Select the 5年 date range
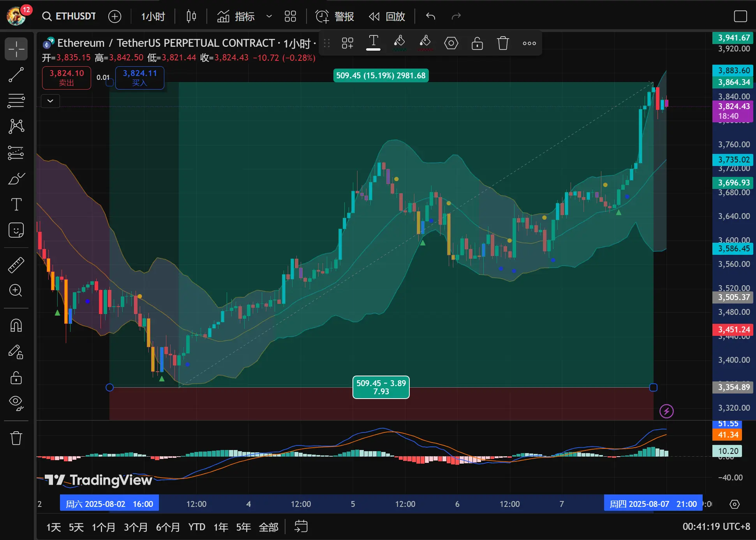The width and height of the screenshot is (756, 540). (x=243, y=527)
